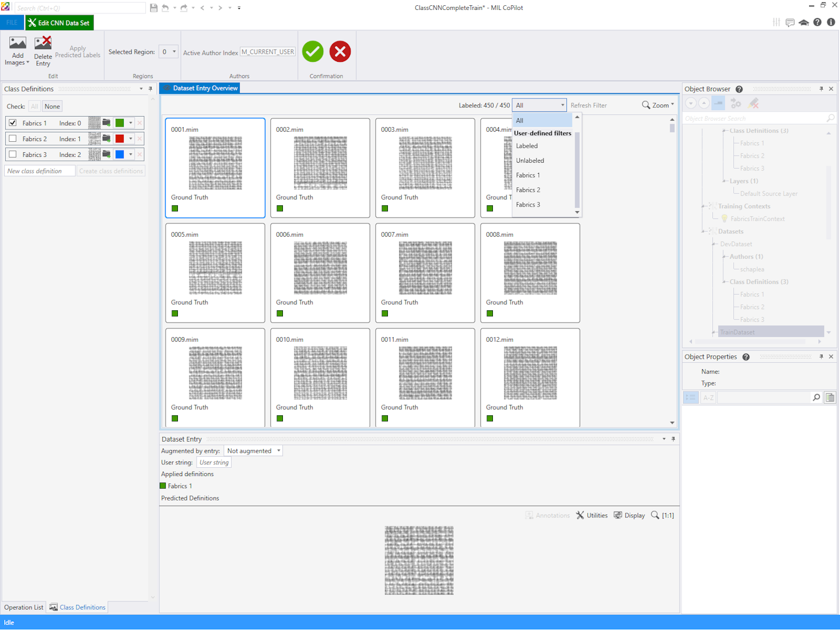Screen dimensions: 840x630
Task: Uncheck the Fabrics 1 class checkbox
Action: pyautogui.click(x=13, y=123)
